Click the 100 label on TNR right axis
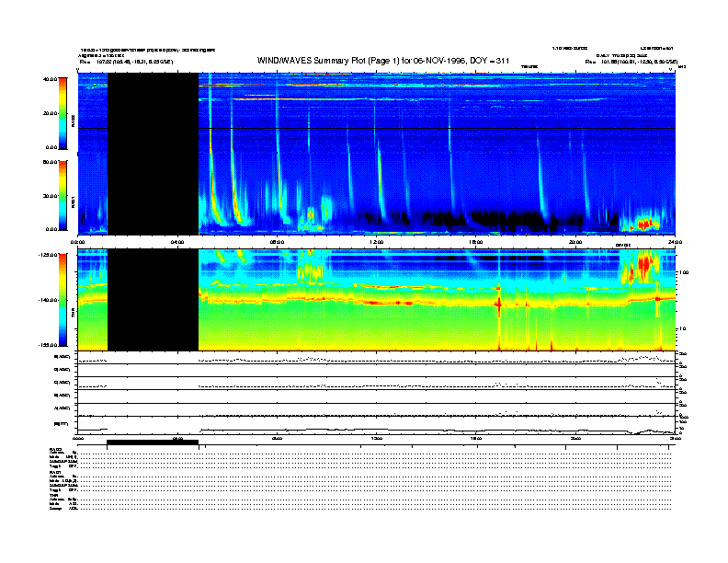The image size is (728, 563). pyautogui.click(x=684, y=272)
